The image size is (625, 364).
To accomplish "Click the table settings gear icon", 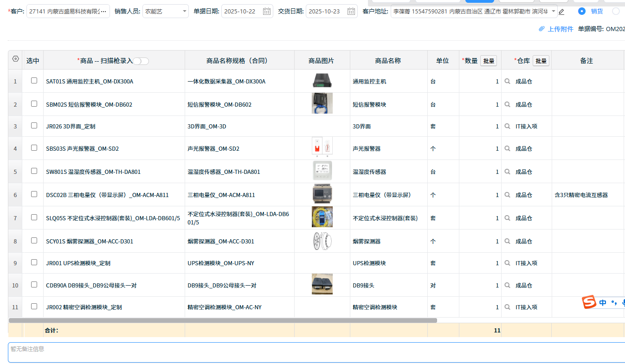I will [x=15, y=59].
